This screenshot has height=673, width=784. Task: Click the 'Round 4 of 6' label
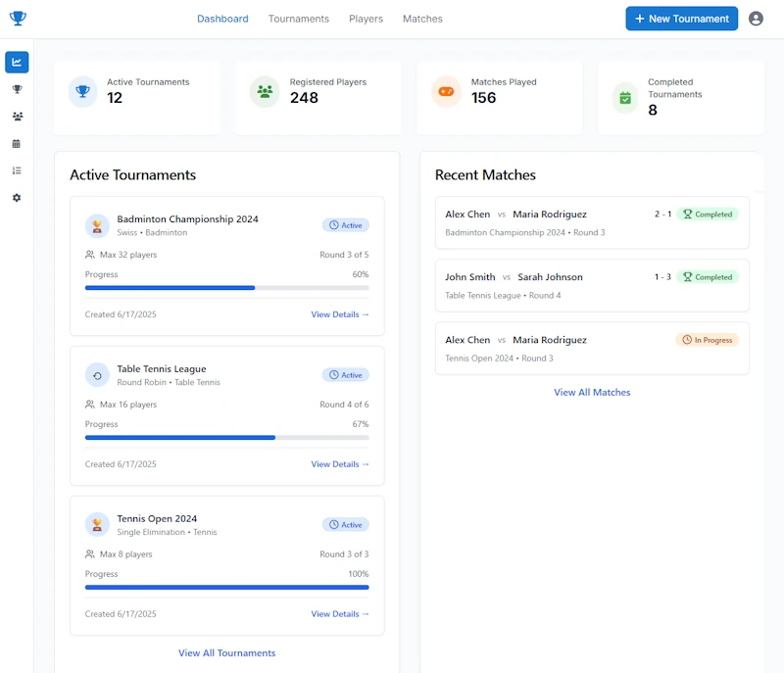[344, 405]
